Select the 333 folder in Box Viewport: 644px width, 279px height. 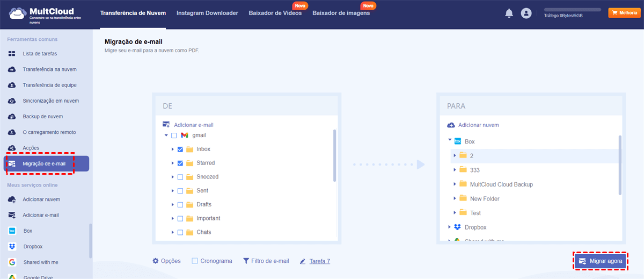tap(535, 169)
